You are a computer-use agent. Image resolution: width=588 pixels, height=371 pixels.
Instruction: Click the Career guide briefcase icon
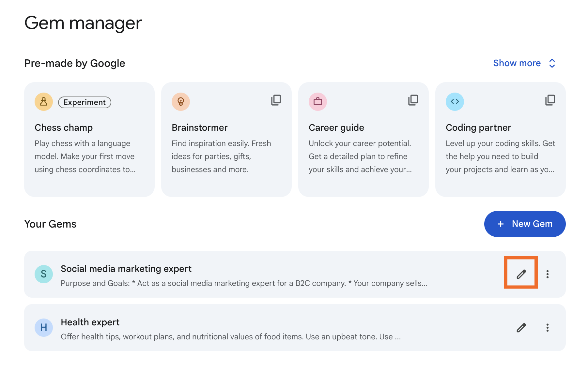coord(318,102)
